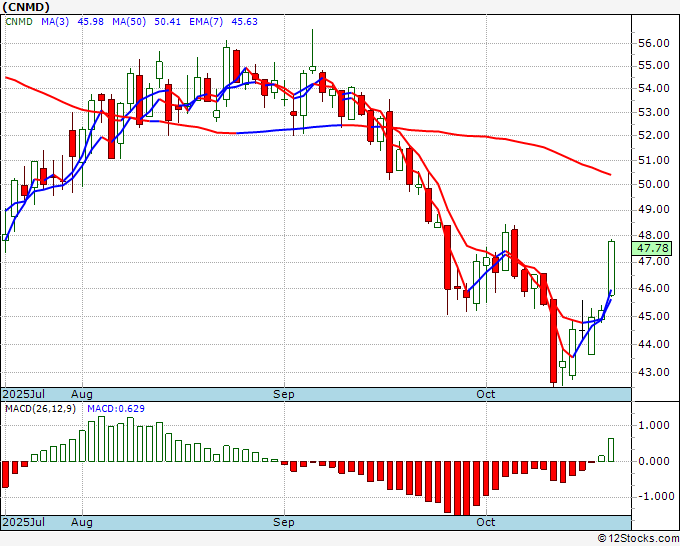Click Sep on price chart time axis
The width and height of the screenshot is (680, 546).
pyautogui.click(x=284, y=394)
